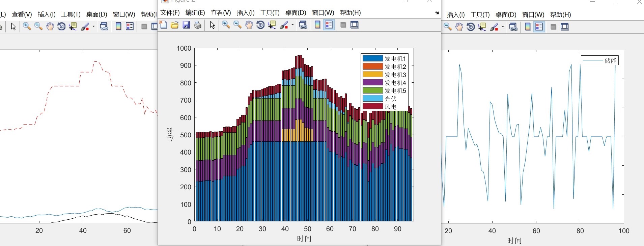
Task: Click the 时间 x-axis label in Figure 2
Action: tap(304, 239)
